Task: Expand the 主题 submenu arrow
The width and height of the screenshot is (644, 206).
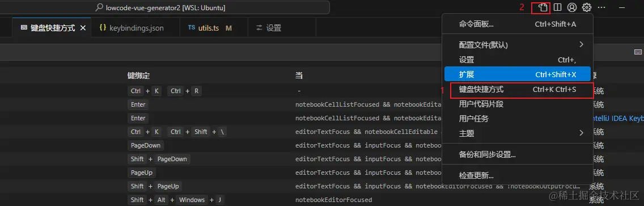Action: click(x=581, y=133)
